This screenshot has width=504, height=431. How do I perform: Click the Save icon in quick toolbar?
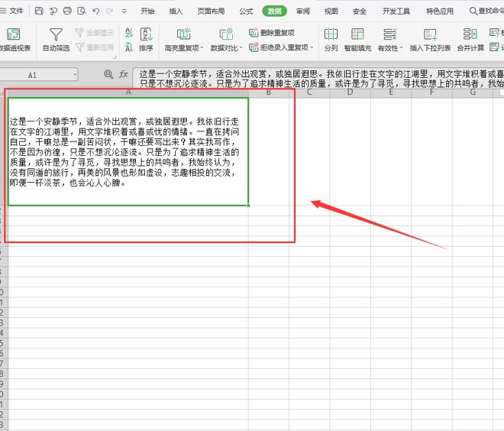(39, 11)
